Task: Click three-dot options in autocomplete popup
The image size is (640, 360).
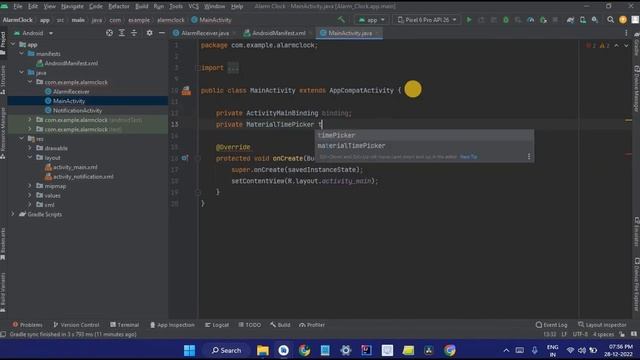Action: click(x=529, y=156)
